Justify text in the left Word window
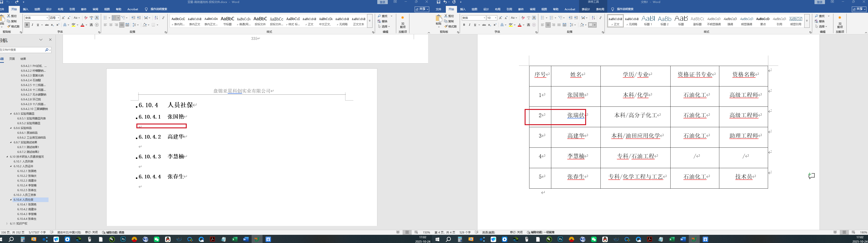868x243 pixels. pos(122,25)
